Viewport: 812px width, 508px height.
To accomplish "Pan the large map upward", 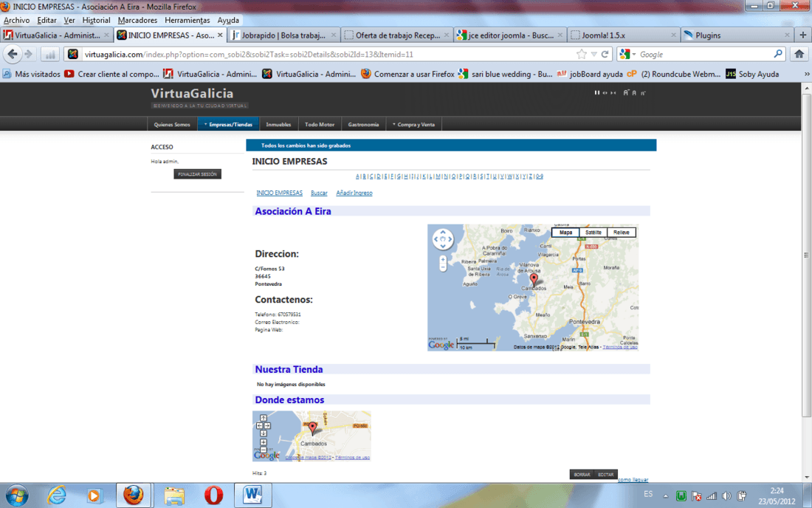I will (x=443, y=233).
